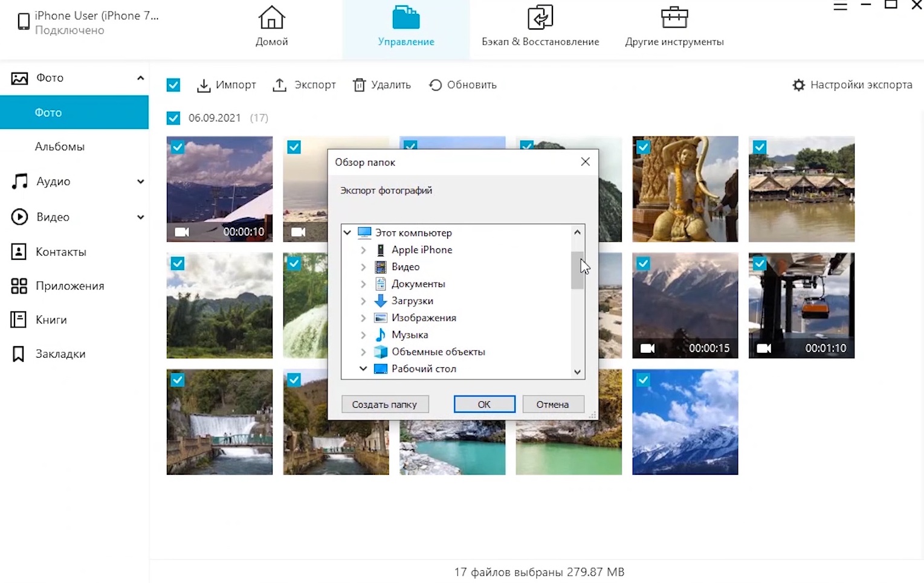Screen dimensions: 924x583
Task: Open Бэкап & Восстановление icon
Action: (540, 18)
